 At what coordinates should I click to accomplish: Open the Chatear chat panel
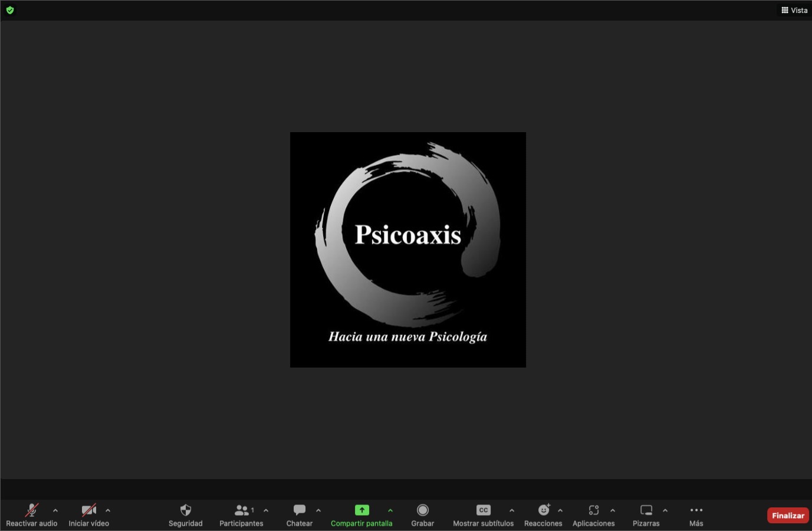[299, 514]
